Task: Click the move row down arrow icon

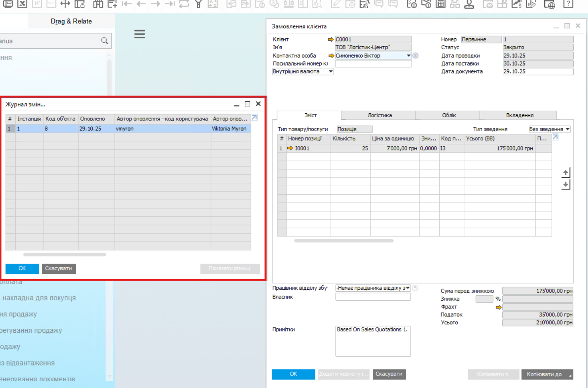Action: point(566,185)
